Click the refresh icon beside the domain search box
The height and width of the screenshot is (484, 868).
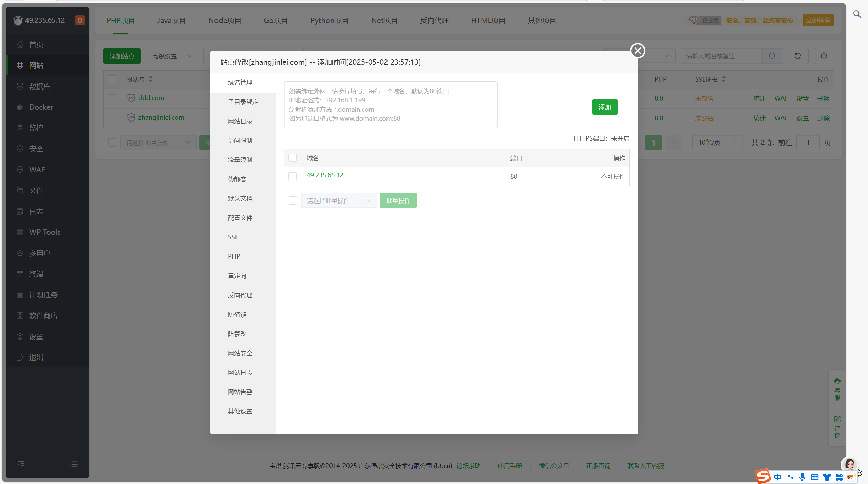(x=797, y=56)
